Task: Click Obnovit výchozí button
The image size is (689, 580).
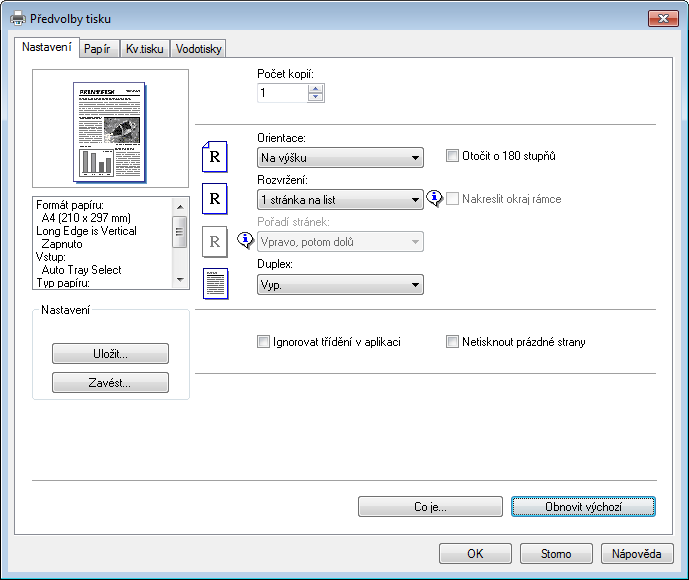Action: click(583, 507)
